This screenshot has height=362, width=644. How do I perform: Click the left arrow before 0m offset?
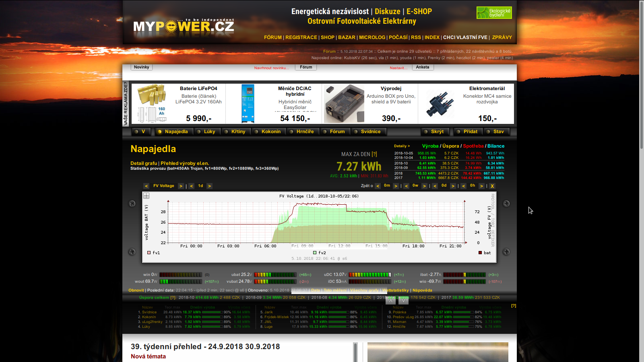pyautogui.click(x=378, y=186)
